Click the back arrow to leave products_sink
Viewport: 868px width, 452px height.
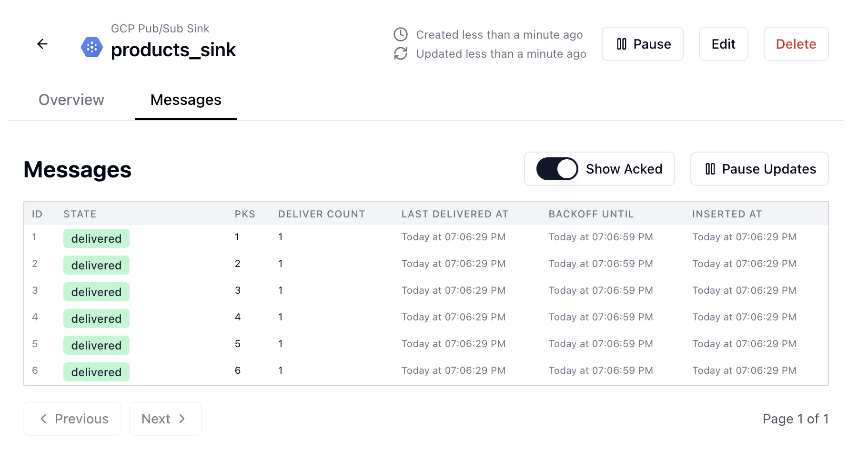coord(42,44)
